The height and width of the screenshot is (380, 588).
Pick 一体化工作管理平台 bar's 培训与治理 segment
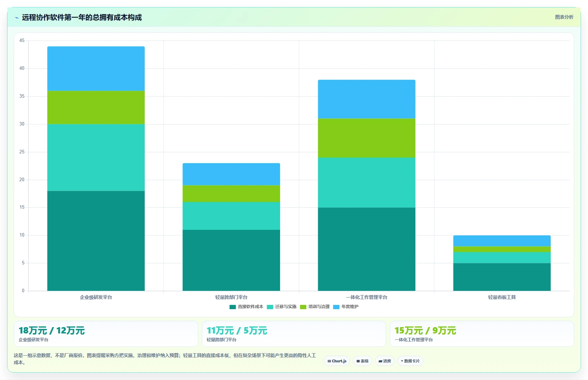[x=366, y=138]
